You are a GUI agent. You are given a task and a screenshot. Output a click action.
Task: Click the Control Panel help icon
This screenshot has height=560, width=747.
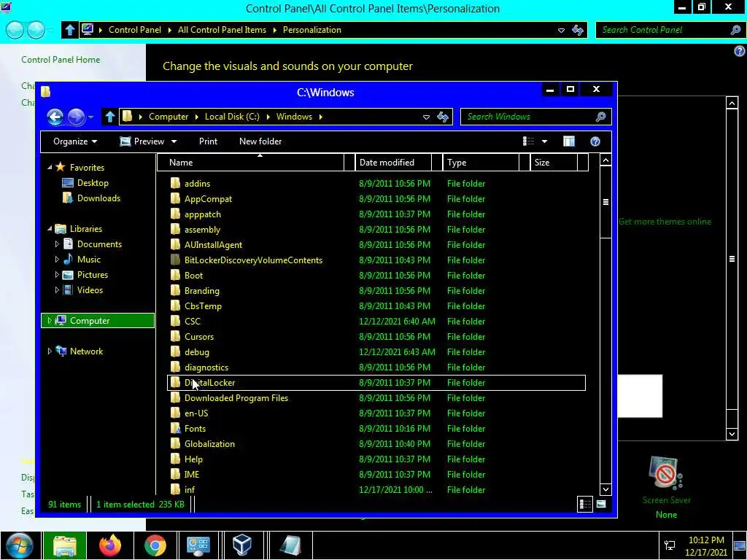740,51
